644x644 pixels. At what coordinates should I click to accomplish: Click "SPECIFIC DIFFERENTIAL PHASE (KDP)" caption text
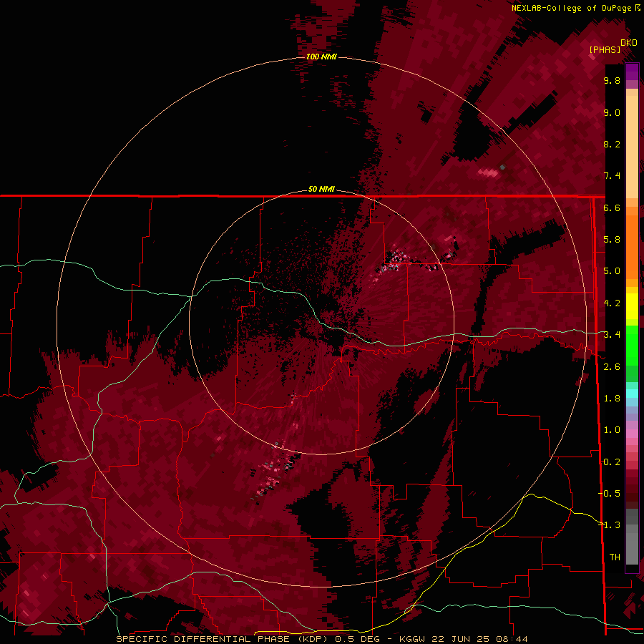coord(222,639)
